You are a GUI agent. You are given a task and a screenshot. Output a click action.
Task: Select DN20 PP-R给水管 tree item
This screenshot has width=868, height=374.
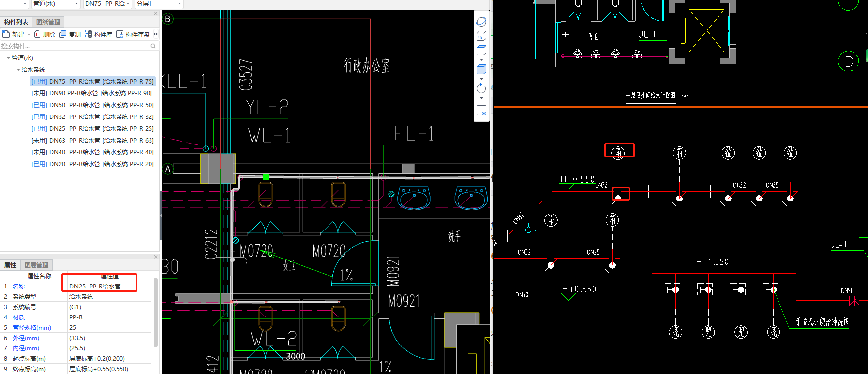(x=92, y=164)
